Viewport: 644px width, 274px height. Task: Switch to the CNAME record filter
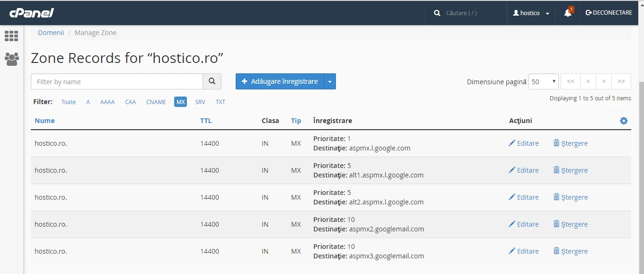(x=156, y=102)
